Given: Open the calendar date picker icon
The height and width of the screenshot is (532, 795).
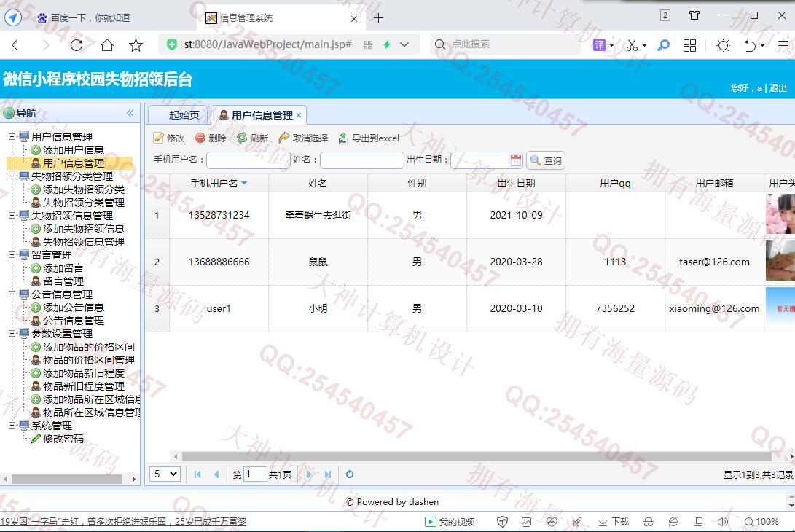Looking at the screenshot, I should point(516,160).
